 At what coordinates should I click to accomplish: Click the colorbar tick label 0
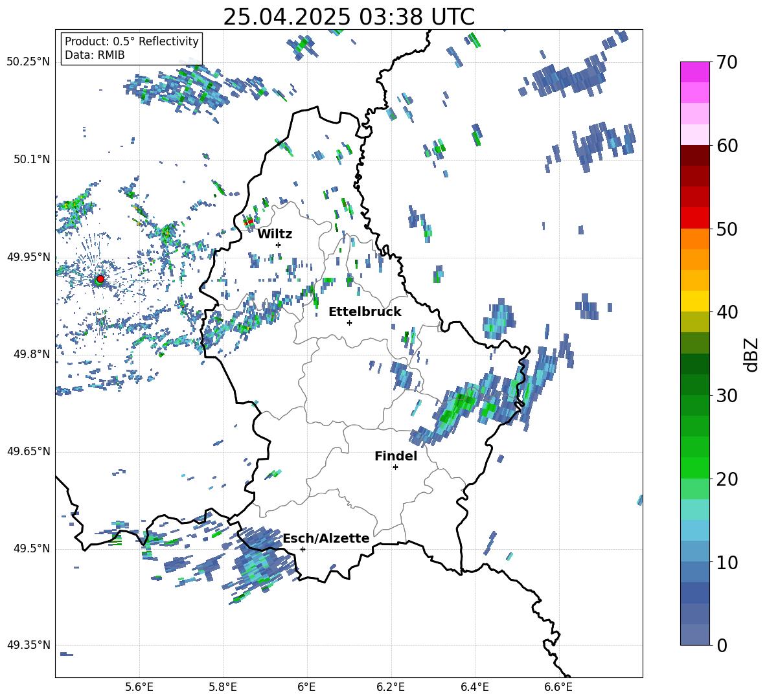tap(721, 645)
